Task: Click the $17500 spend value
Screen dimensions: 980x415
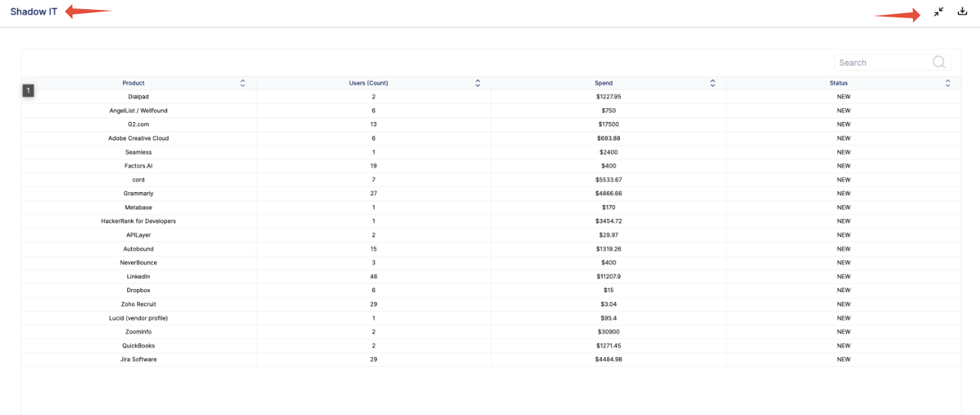Action: [609, 124]
